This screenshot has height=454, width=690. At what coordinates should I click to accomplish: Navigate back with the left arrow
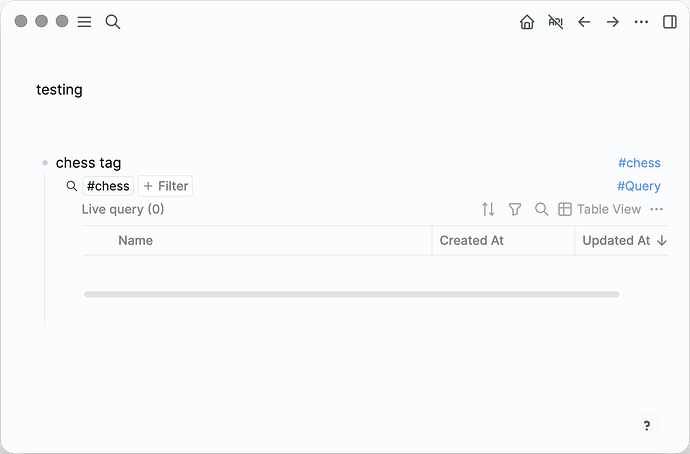coord(584,22)
